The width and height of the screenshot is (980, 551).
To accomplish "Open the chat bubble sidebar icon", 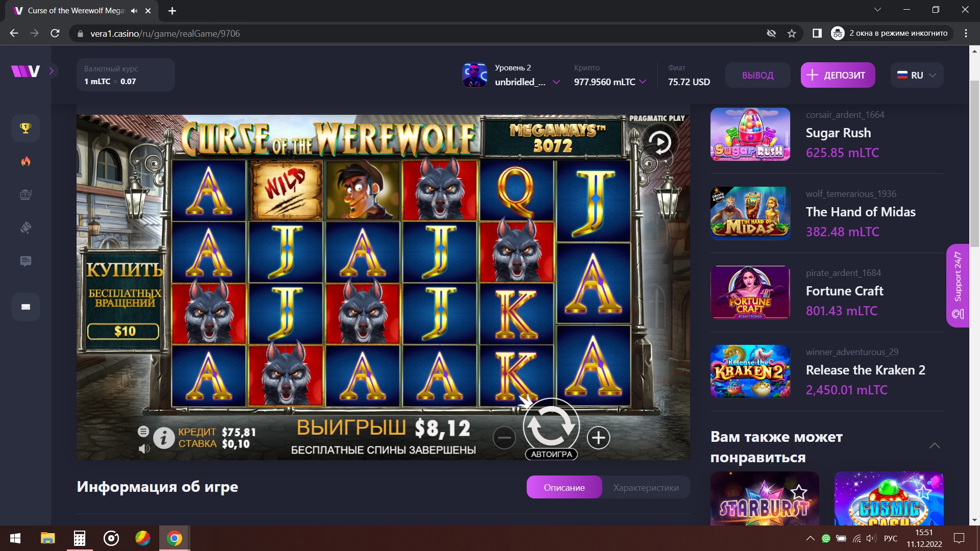I will (x=26, y=261).
